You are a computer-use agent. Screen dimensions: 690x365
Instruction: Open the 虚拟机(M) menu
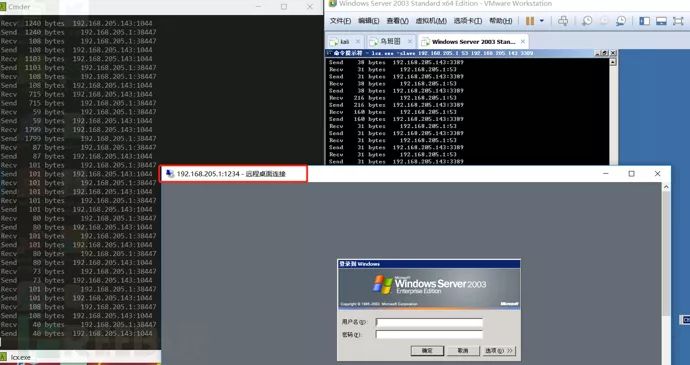[431, 21]
